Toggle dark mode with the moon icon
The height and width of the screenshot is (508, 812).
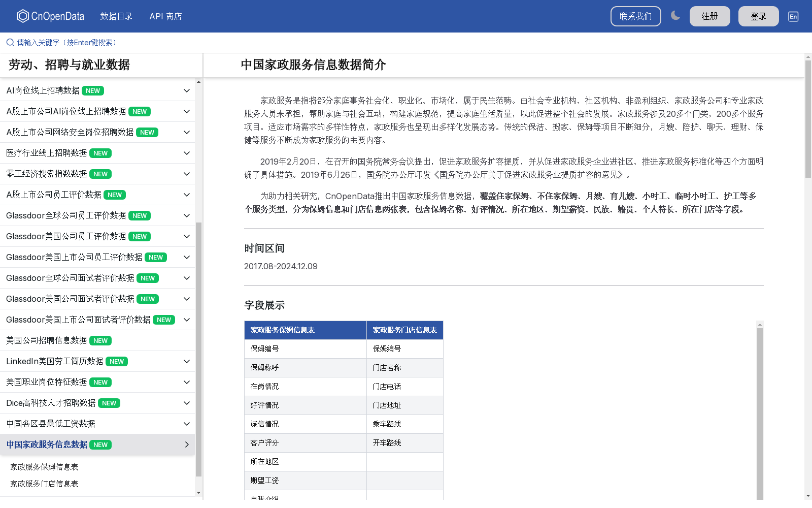pyautogui.click(x=675, y=16)
